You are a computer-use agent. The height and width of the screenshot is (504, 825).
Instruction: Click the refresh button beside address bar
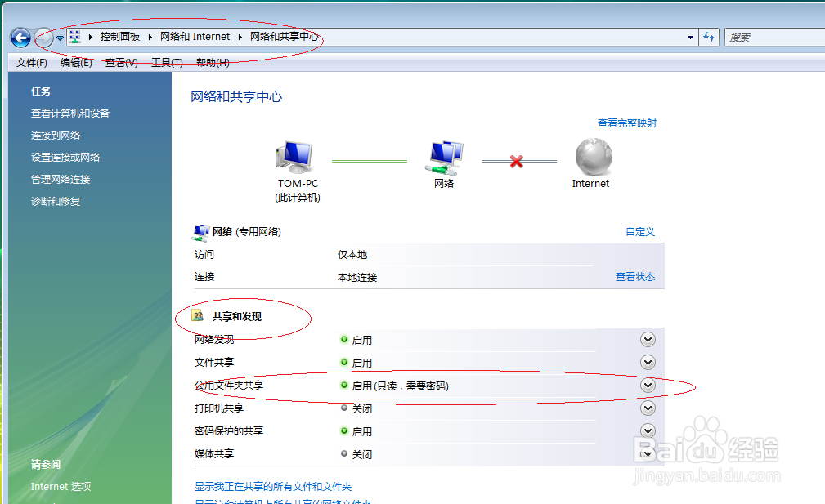click(709, 38)
